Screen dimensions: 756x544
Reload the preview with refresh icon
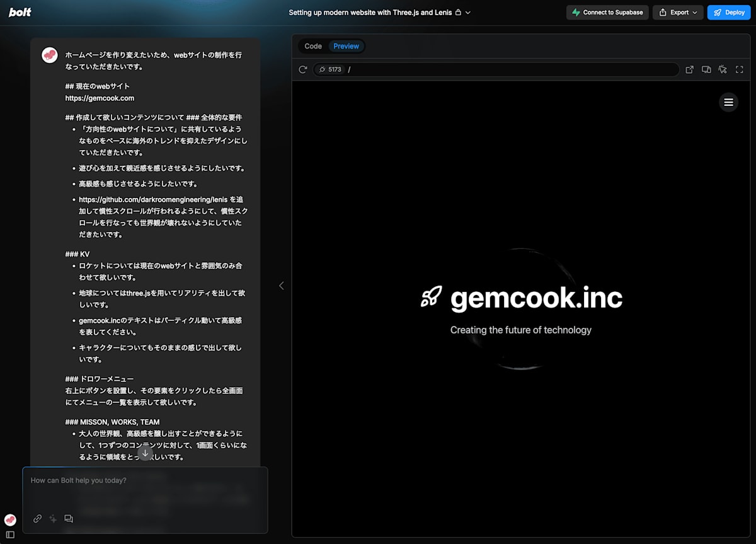pyautogui.click(x=303, y=69)
